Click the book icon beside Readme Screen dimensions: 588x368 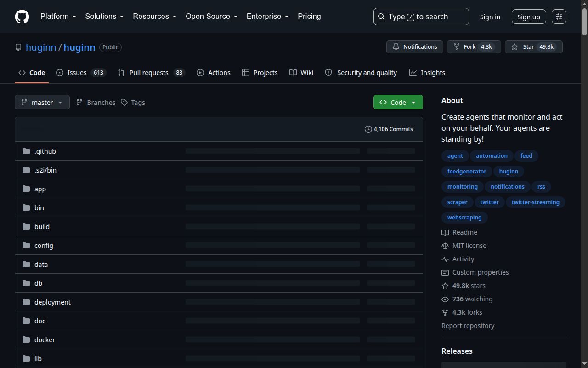click(x=445, y=232)
